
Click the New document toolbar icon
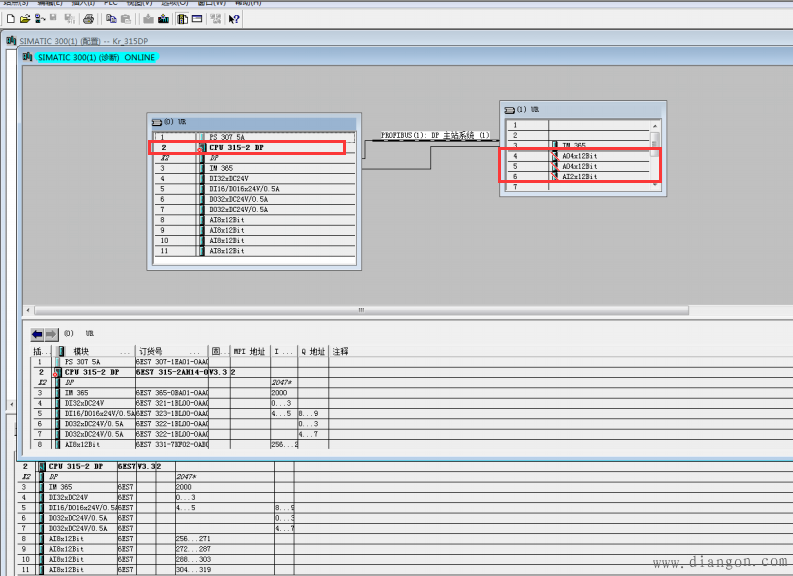(10, 19)
